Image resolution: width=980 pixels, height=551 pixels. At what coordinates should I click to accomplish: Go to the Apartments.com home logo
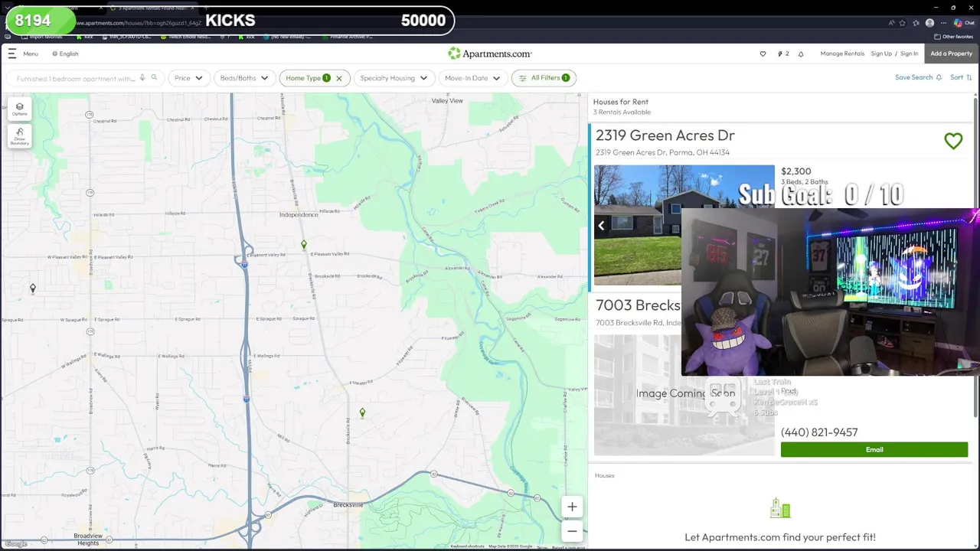pyautogui.click(x=490, y=54)
